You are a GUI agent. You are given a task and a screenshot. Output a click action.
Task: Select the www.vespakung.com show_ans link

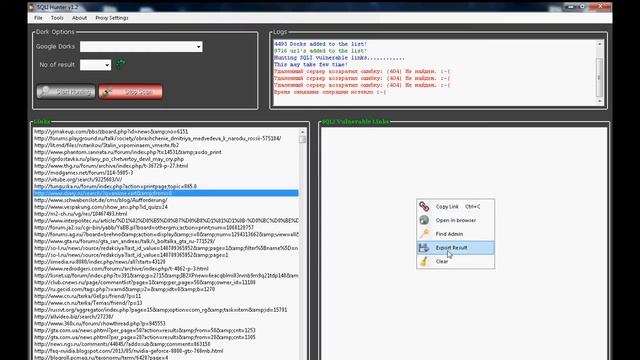tap(166, 207)
